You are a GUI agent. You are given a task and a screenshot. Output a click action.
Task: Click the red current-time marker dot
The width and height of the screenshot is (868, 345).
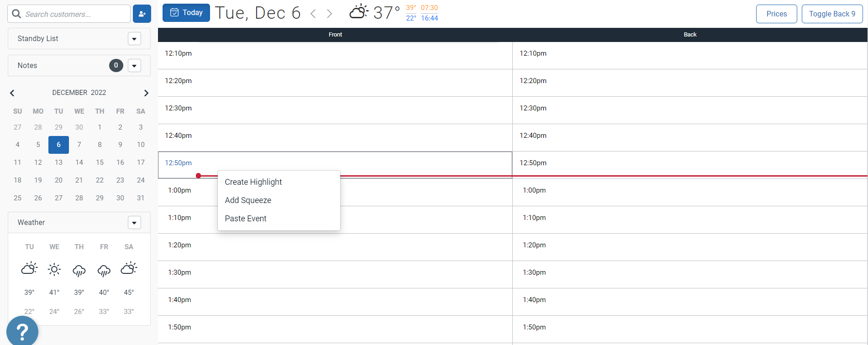click(x=199, y=176)
